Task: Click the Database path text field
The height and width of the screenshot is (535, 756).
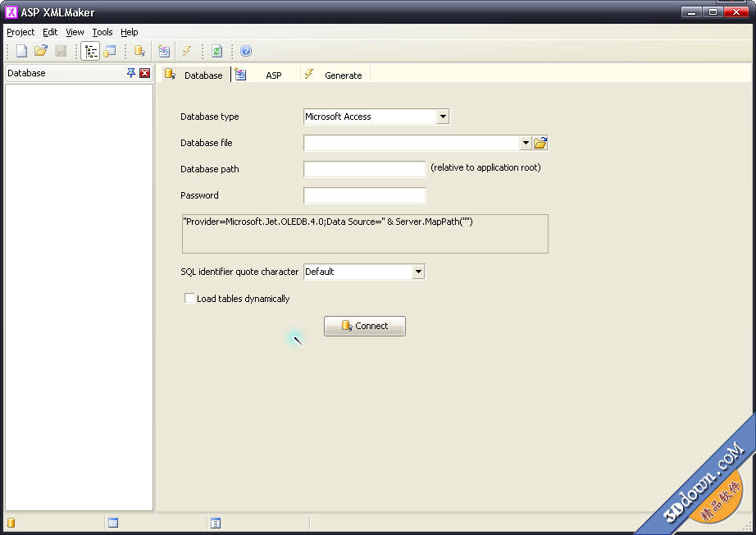Action: click(x=364, y=169)
